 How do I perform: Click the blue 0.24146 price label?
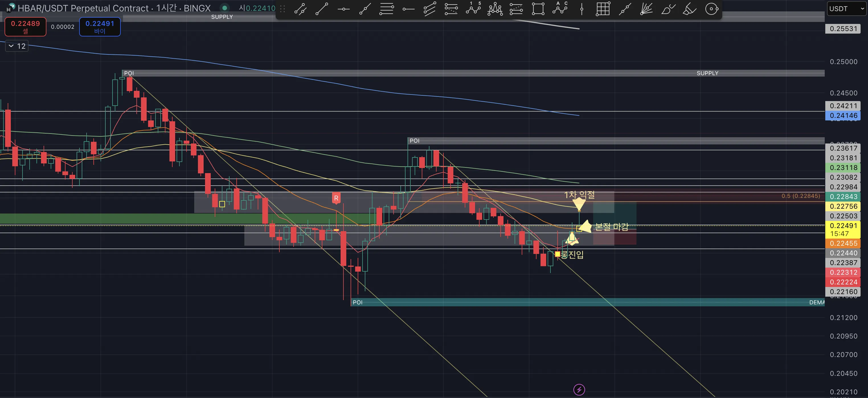(x=843, y=116)
